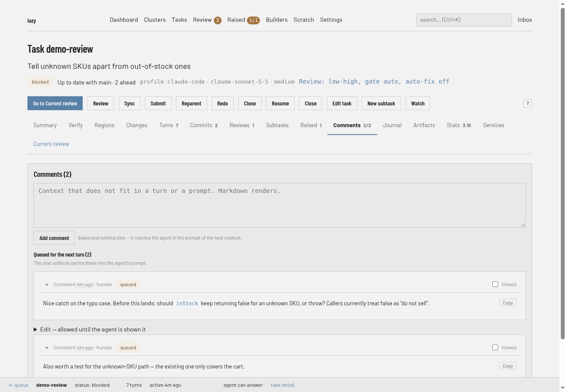This screenshot has width=566, height=392.
Task: Open Builders in the top navigation
Action: click(277, 20)
